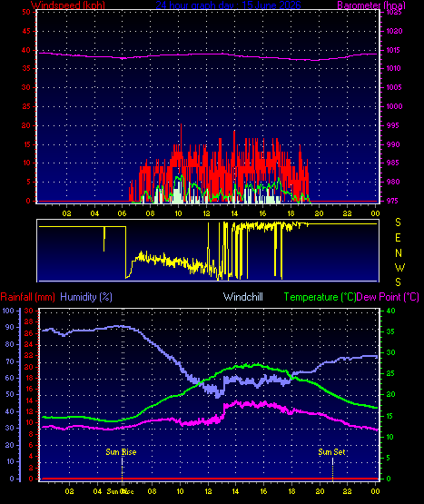Select the Windchill legend label
The image size is (424, 504).
(243, 297)
